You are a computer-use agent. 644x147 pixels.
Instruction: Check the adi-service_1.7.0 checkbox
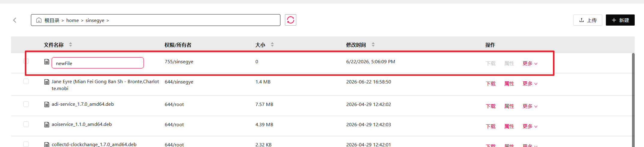click(26, 104)
